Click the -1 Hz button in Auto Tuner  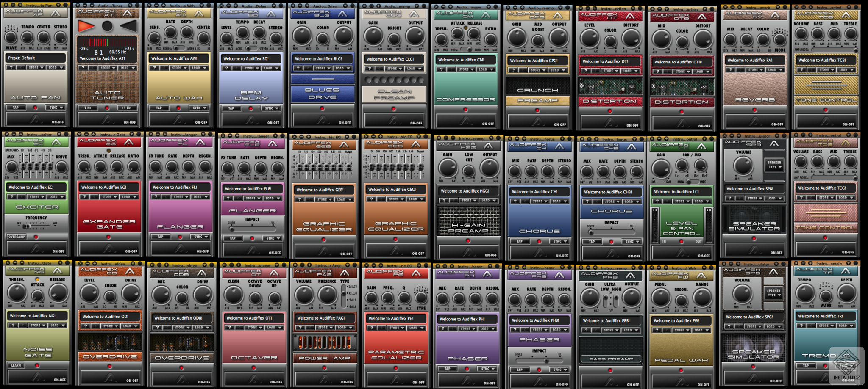pyautogui.click(x=87, y=108)
